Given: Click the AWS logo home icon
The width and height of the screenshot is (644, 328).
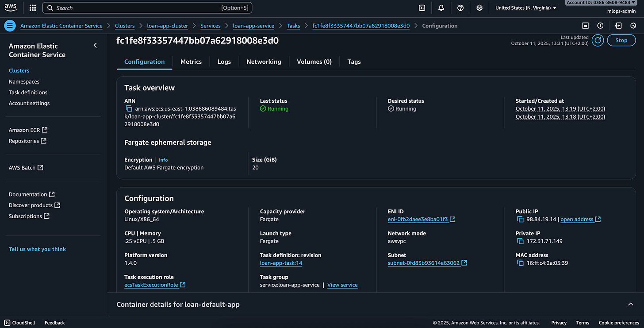Looking at the screenshot, I should pos(11,8).
